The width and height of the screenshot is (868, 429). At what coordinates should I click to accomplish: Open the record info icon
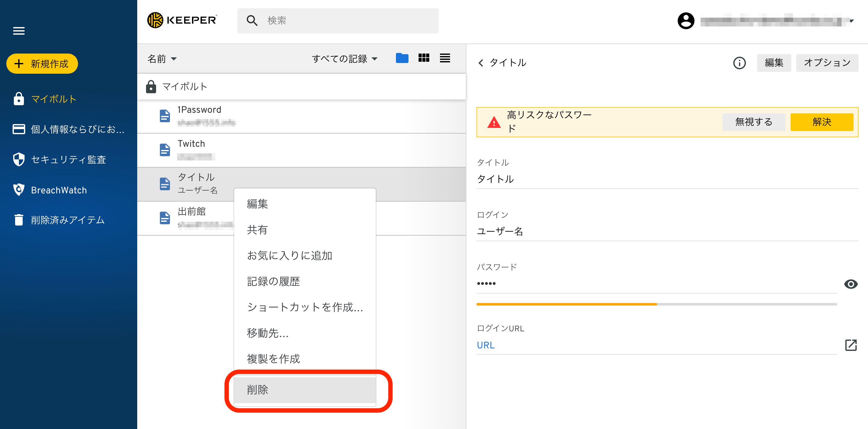click(x=739, y=63)
